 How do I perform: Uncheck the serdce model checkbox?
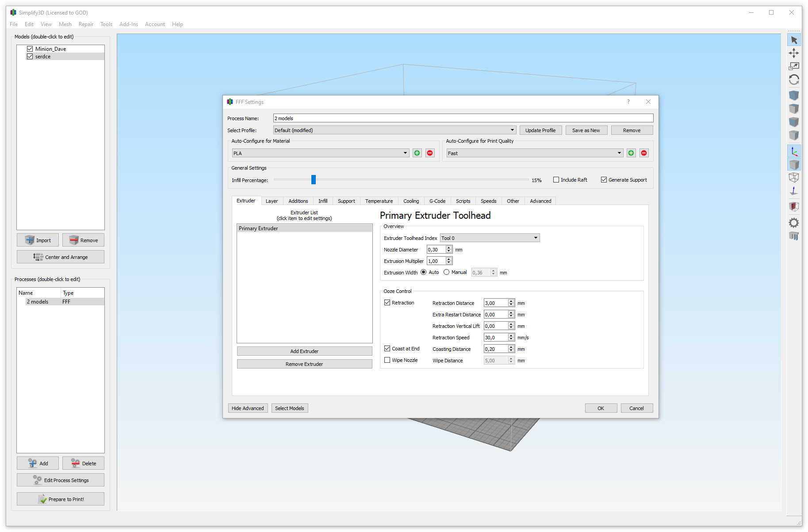[x=30, y=57]
